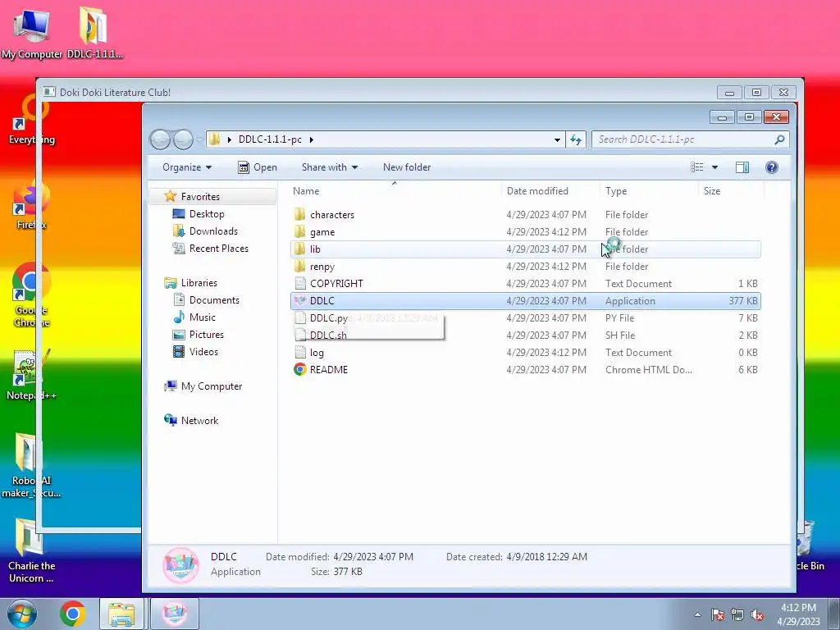
Task: Click the New folder button
Action: [407, 167]
